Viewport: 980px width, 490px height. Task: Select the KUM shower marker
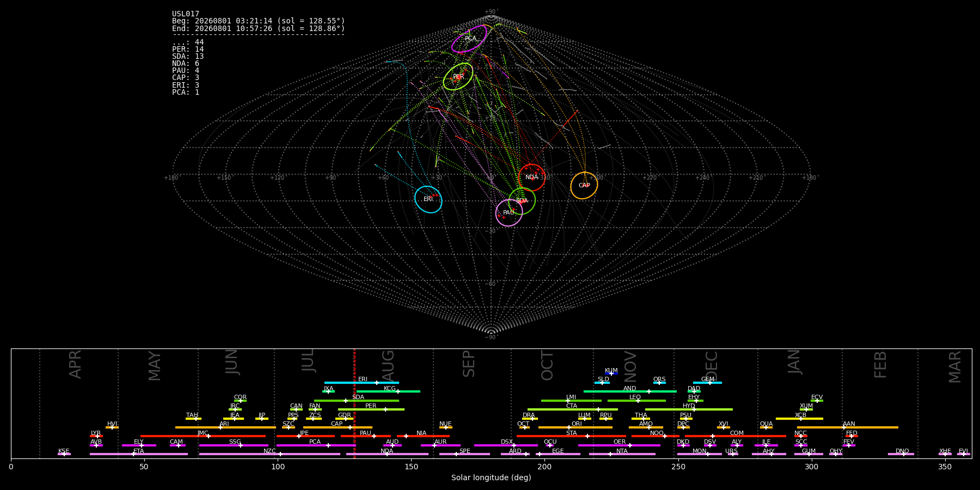[611, 373]
